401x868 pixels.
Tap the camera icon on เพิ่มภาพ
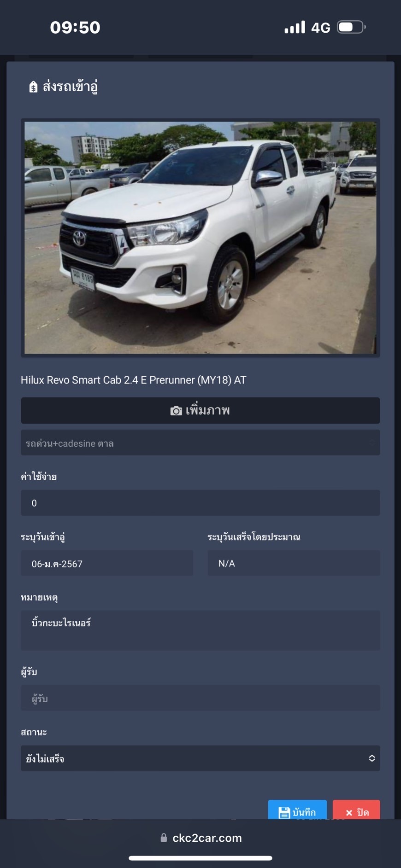[176, 411]
